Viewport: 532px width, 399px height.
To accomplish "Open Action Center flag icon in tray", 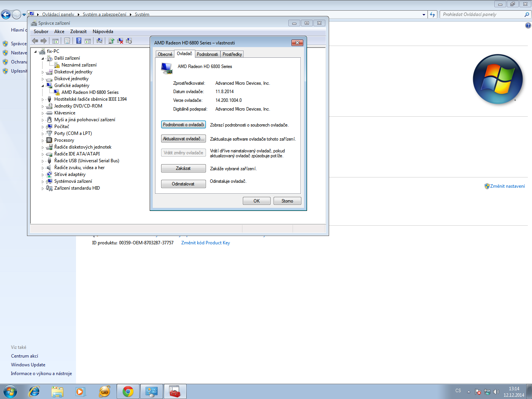I will (478, 392).
